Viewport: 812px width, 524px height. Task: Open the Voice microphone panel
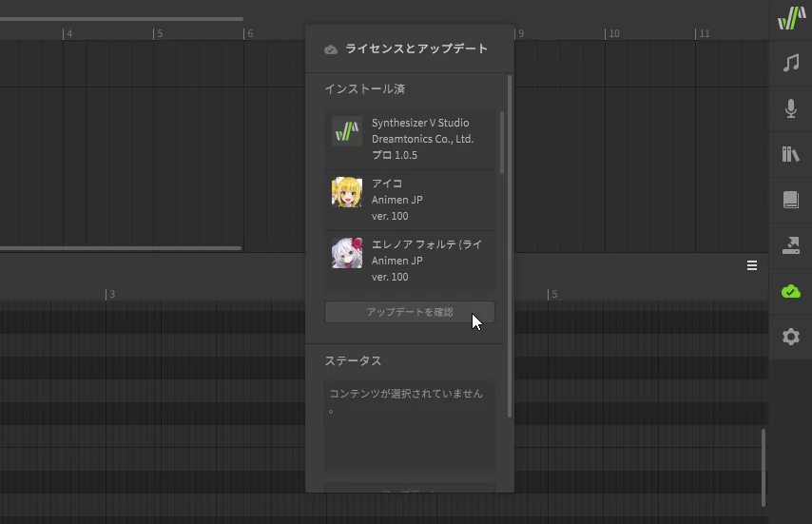pyautogui.click(x=791, y=108)
